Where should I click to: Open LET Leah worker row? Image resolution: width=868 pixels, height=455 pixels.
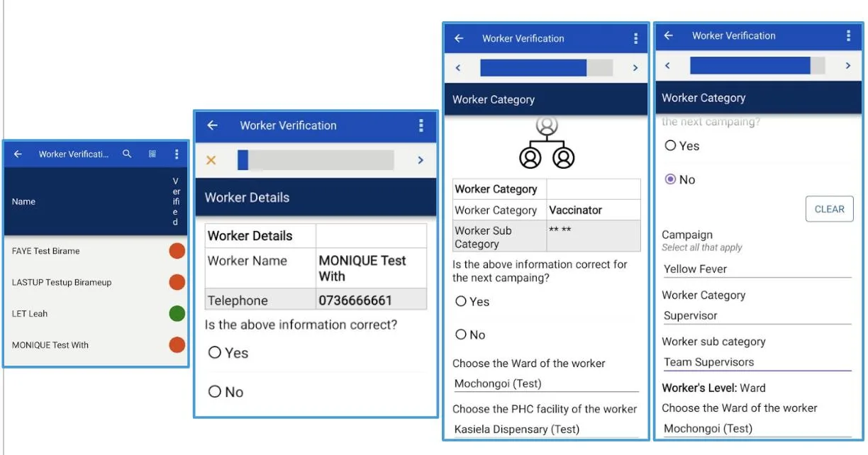[96, 313]
